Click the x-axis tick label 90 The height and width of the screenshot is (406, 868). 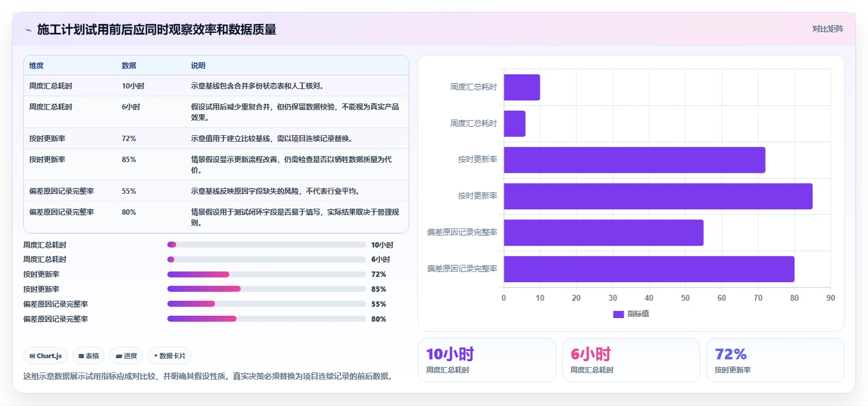click(x=830, y=298)
